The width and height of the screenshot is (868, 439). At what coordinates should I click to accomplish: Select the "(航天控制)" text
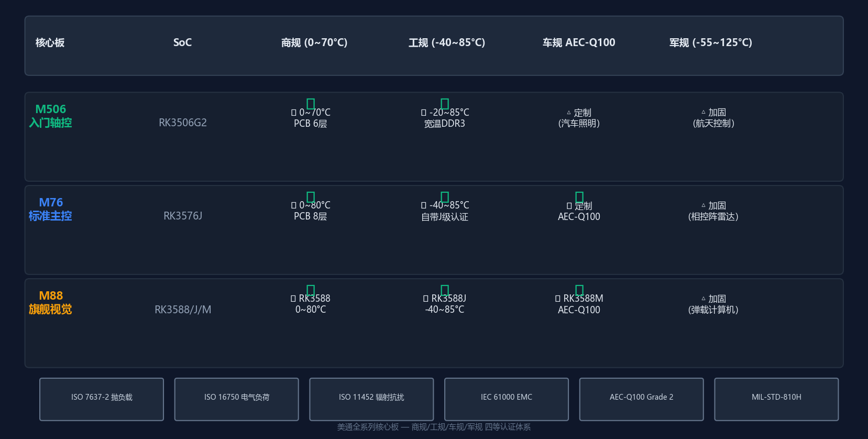pos(713,124)
